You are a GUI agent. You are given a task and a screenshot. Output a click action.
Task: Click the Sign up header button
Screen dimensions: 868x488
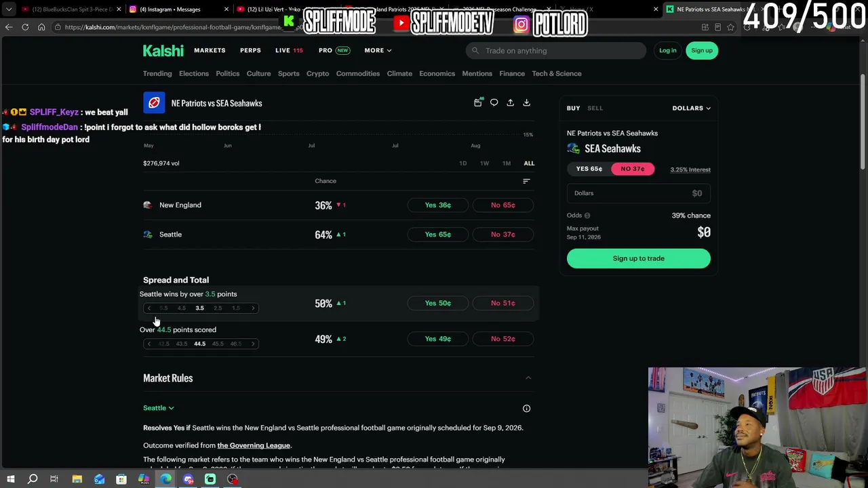[x=702, y=50]
